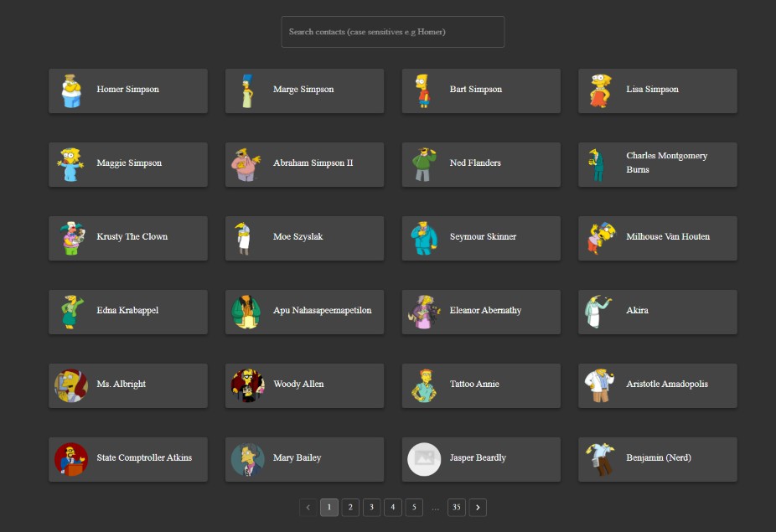Viewport: 776px width, 532px height.
Task: Click Jasper Beardly's placeholder avatar
Action: pyautogui.click(x=424, y=459)
